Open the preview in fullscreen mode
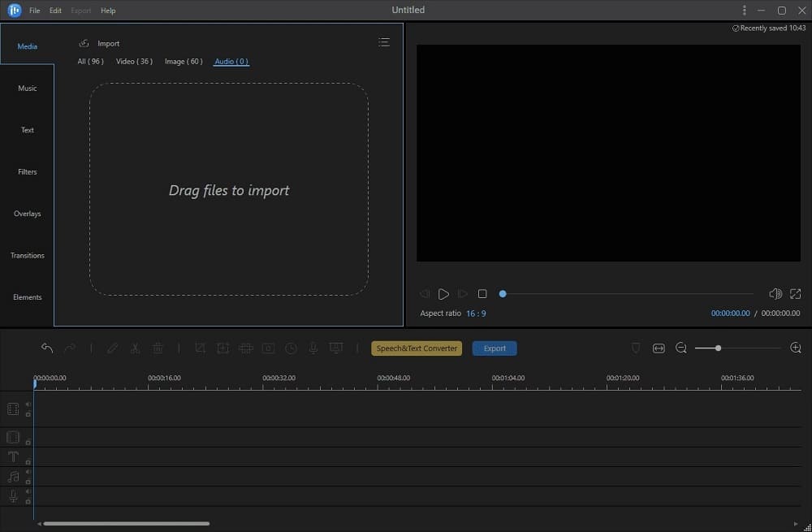812x532 pixels. click(x=796, y=294)
